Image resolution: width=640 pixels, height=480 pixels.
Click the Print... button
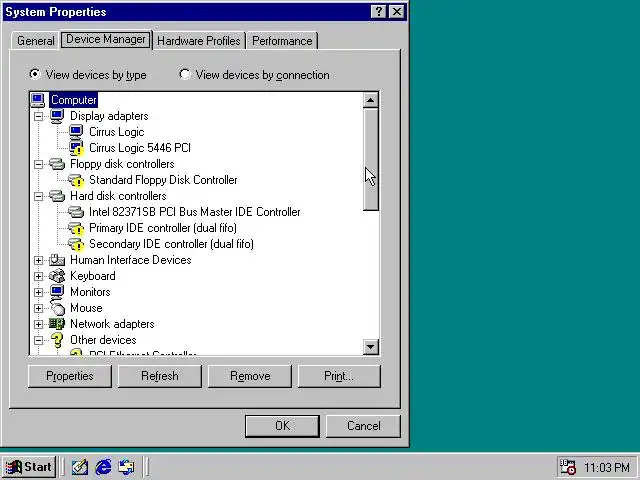click(x=339, y=376)
